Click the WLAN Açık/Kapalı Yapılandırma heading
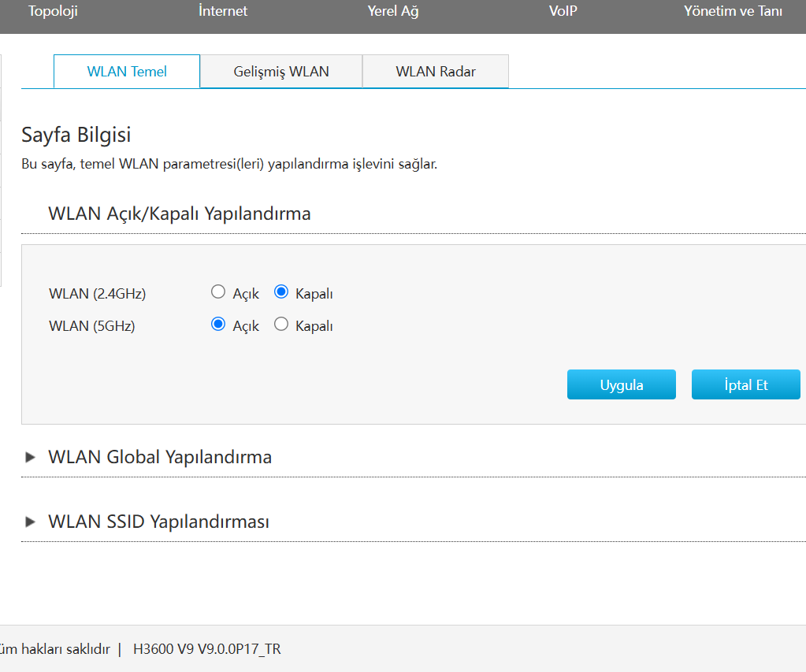 (x=179, y=213)
